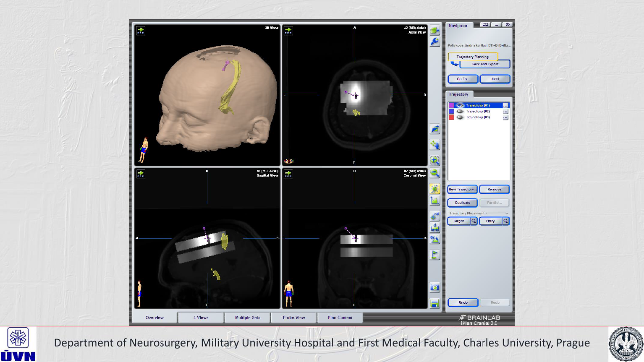The height and width of the screenshot is (362, 644).
Task: Select the distance measurement tool icon
Action: pos(435,228)
